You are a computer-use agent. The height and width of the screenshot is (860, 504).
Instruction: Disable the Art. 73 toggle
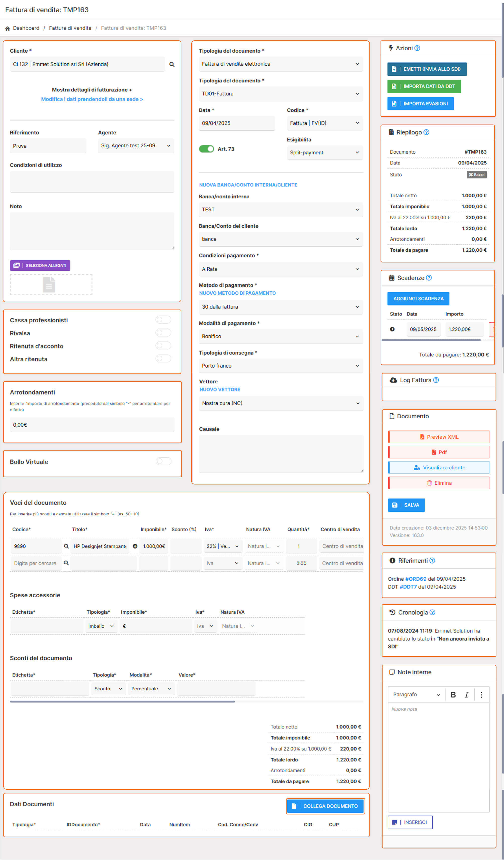point(206,149)
